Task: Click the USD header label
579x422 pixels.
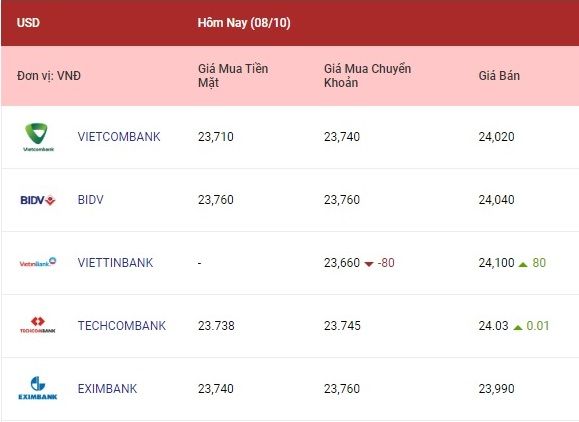Action: pos(28,23)
